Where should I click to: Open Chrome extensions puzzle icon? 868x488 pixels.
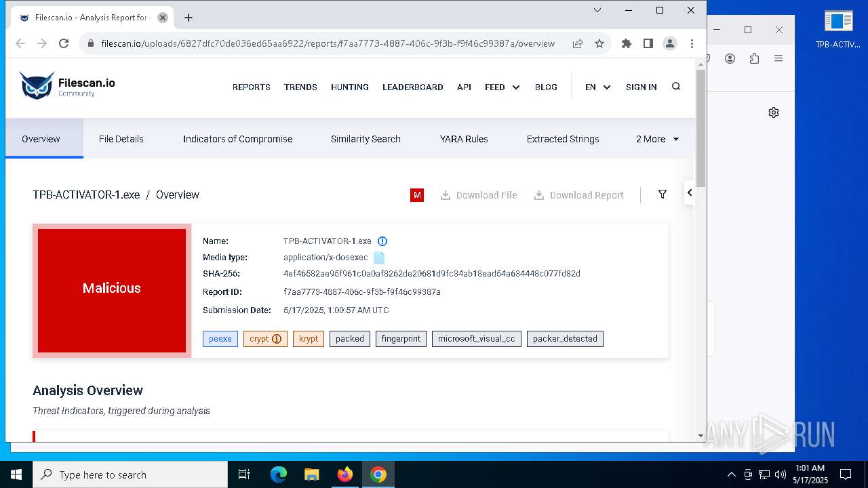(627, 43)
